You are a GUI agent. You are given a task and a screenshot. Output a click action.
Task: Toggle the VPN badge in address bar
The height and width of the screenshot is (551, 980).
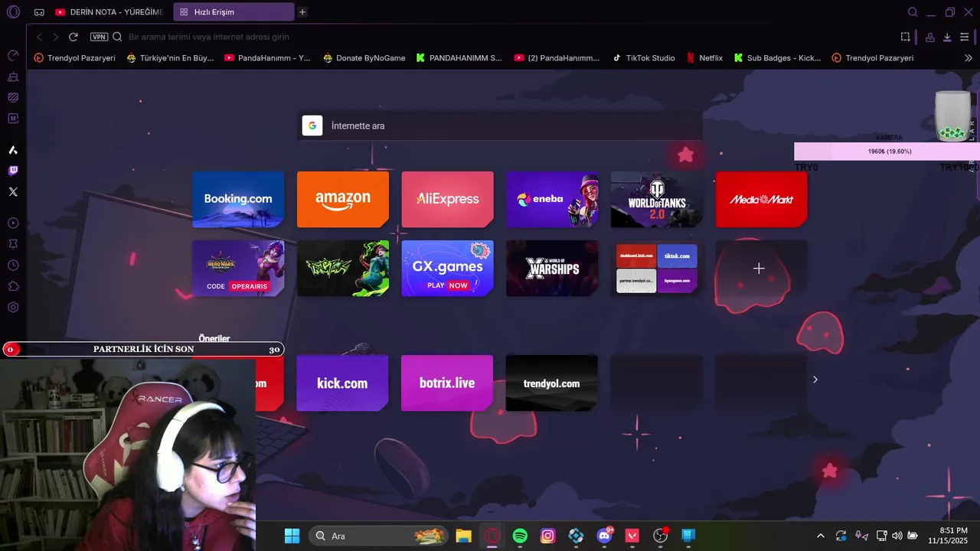[99, 37]
